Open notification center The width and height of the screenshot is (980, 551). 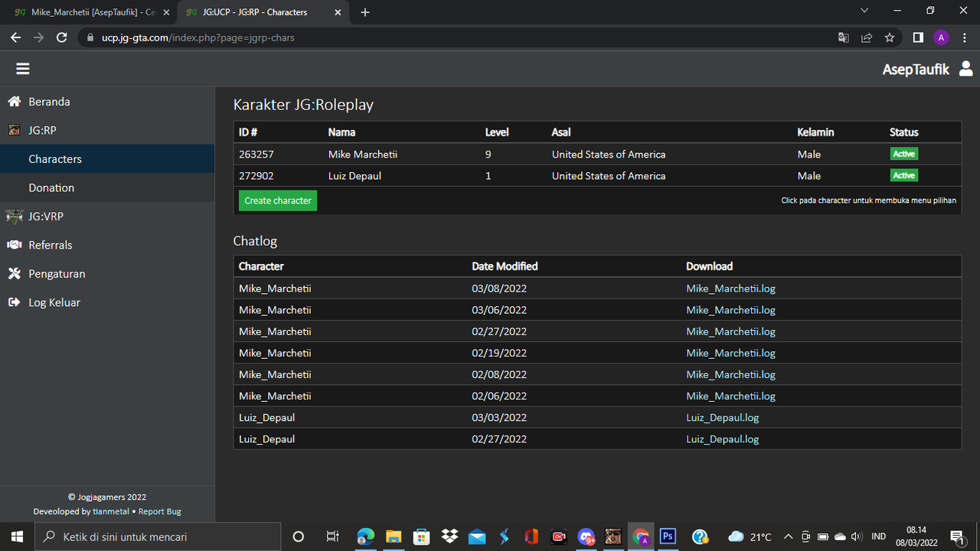(957, 536)
